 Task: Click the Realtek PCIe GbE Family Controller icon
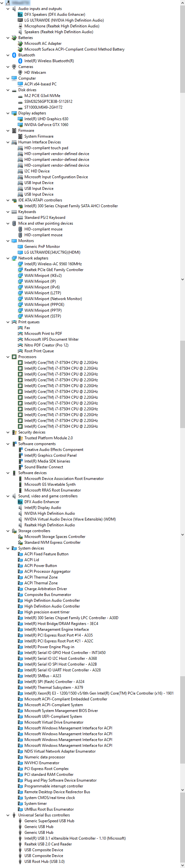pyautogui.click(x=20, y=270)
